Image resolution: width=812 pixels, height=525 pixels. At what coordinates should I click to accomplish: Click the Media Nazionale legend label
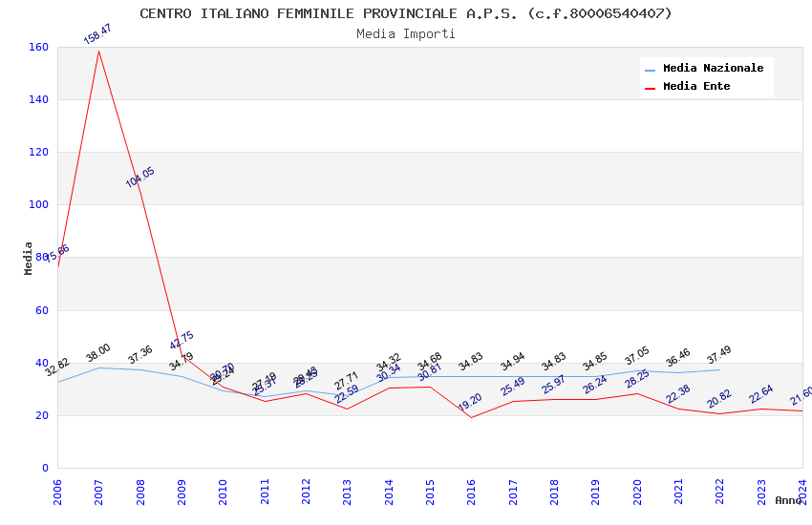click(x=713, y=68)
